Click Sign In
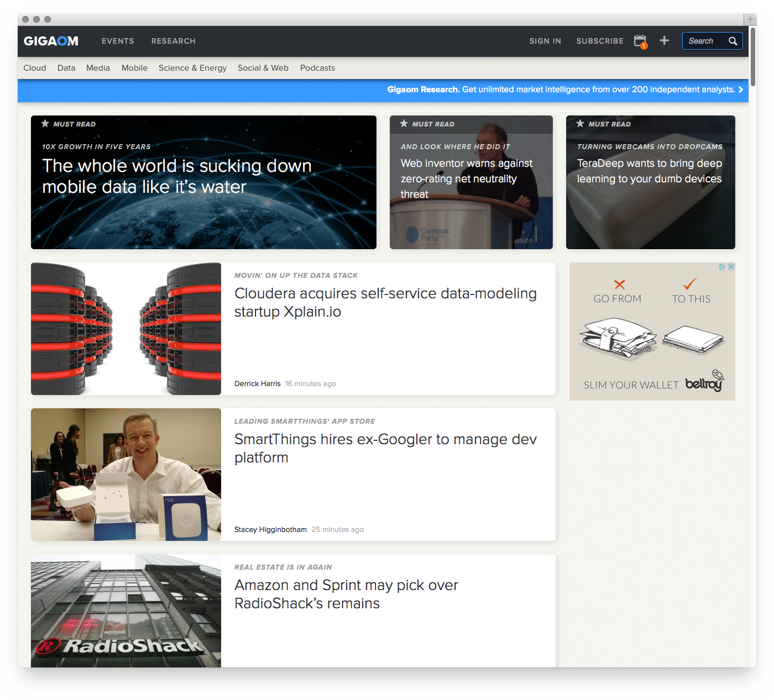774x700 pixels. click(545, 41)
